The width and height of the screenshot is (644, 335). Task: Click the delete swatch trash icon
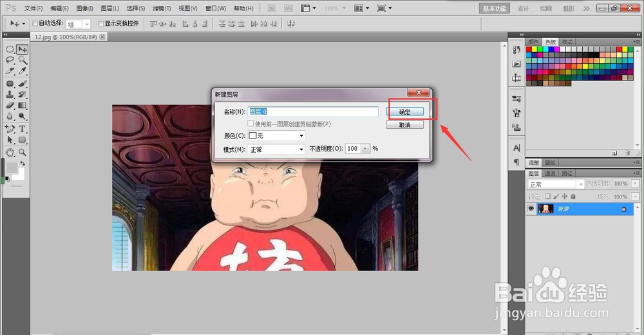(x=627, y=153)
